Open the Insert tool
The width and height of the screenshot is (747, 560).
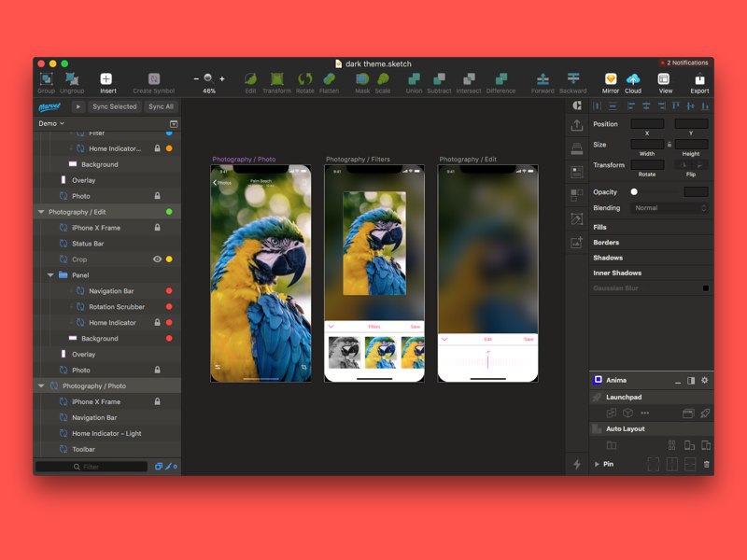106,78
